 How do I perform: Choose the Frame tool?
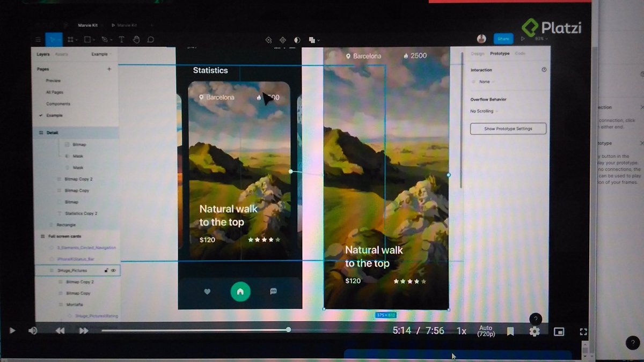click(x=71, y=40)
